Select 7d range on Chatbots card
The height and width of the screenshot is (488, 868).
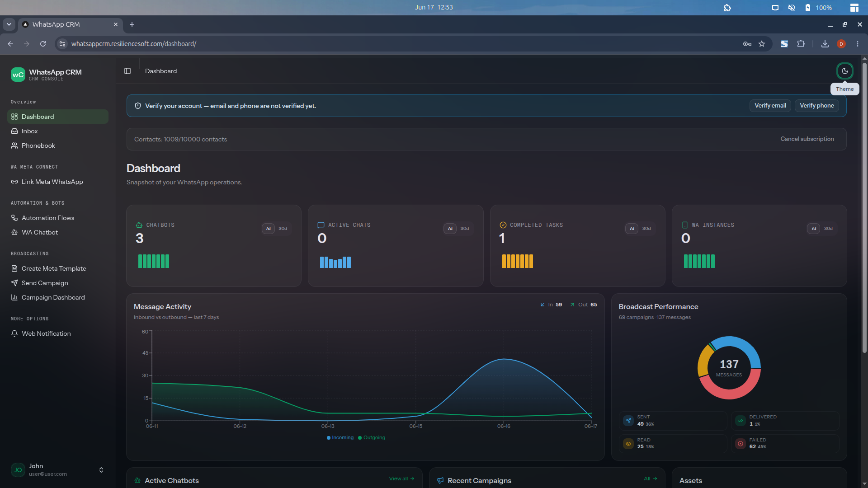[268, 229]
